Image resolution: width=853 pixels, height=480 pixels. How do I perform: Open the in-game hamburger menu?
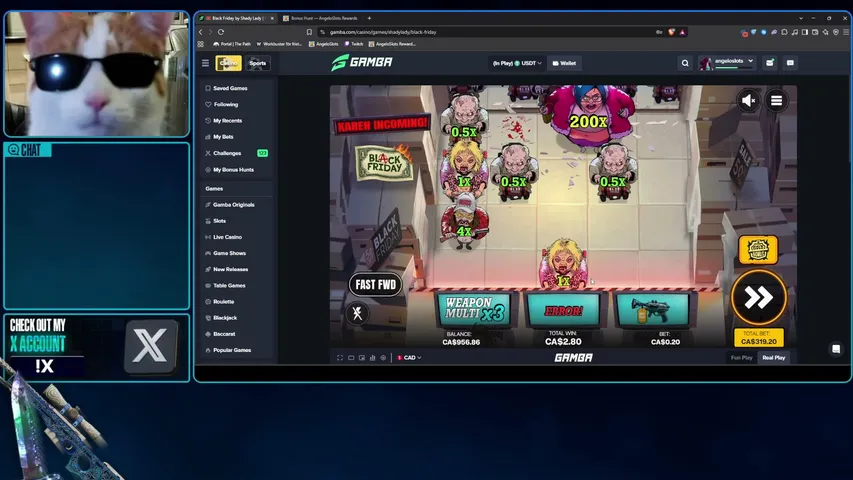pos(776,101)
